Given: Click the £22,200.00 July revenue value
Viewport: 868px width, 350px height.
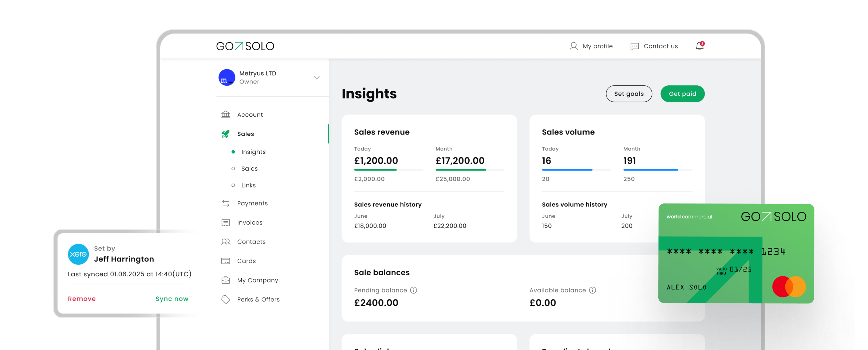Looking at the screenshot, I should (x=450, y=226).
